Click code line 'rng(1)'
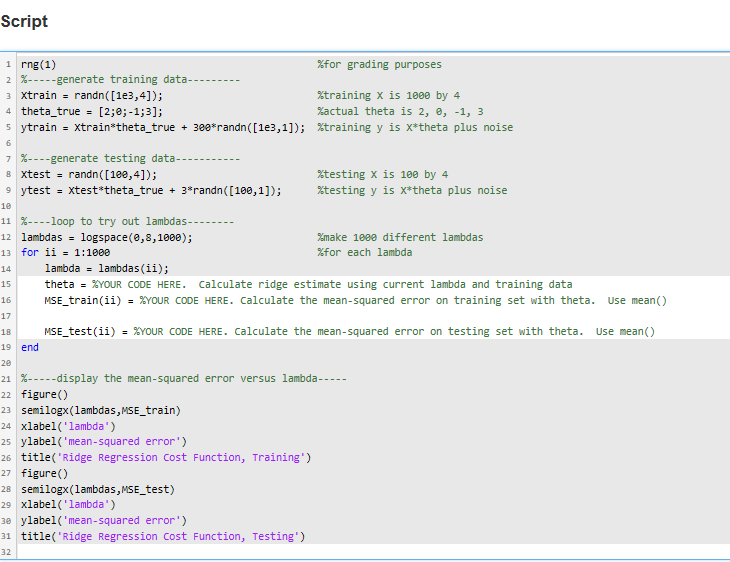Image resolution: width=730 pixels, height=562 pixels. pos(38,64)
